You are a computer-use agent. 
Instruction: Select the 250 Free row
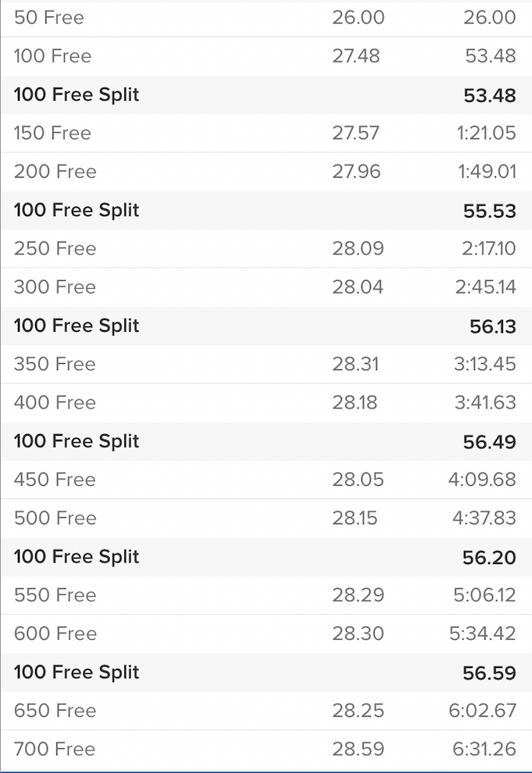click(x=266, y=249)
